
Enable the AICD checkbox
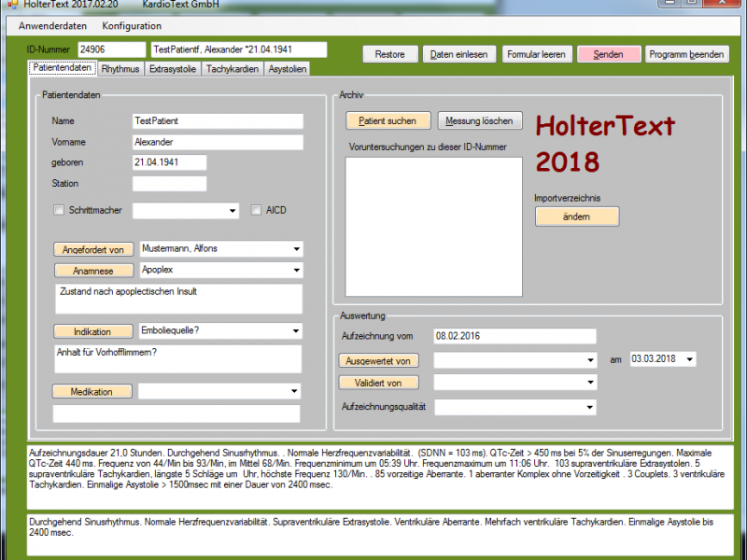[256, 210]
